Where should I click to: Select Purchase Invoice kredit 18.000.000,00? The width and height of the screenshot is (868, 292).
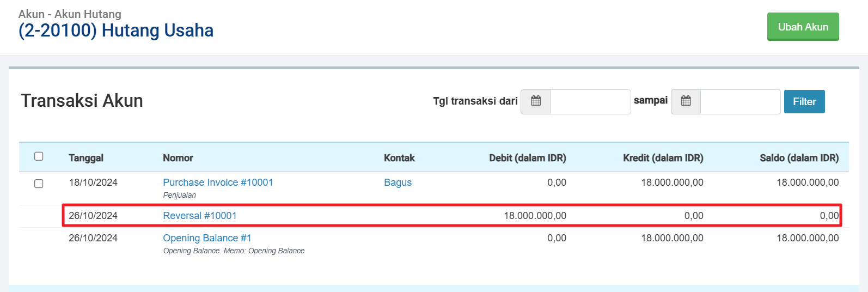click(x=672, y=182)
